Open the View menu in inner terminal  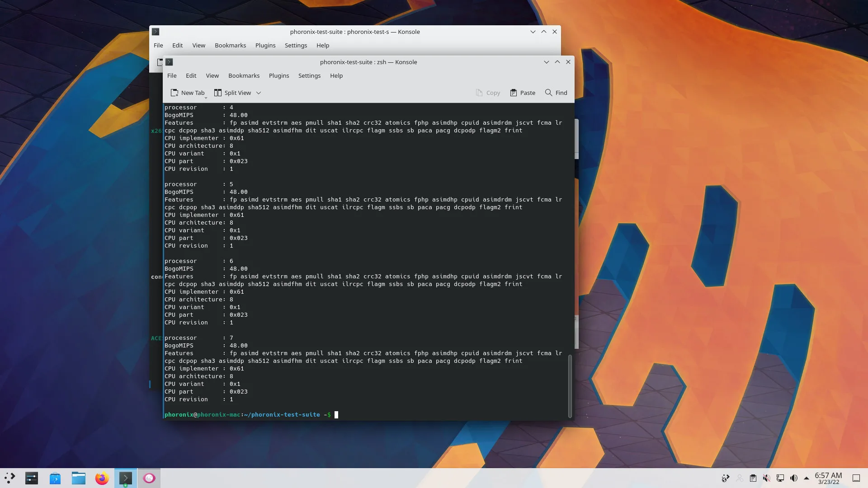(212, 75)
